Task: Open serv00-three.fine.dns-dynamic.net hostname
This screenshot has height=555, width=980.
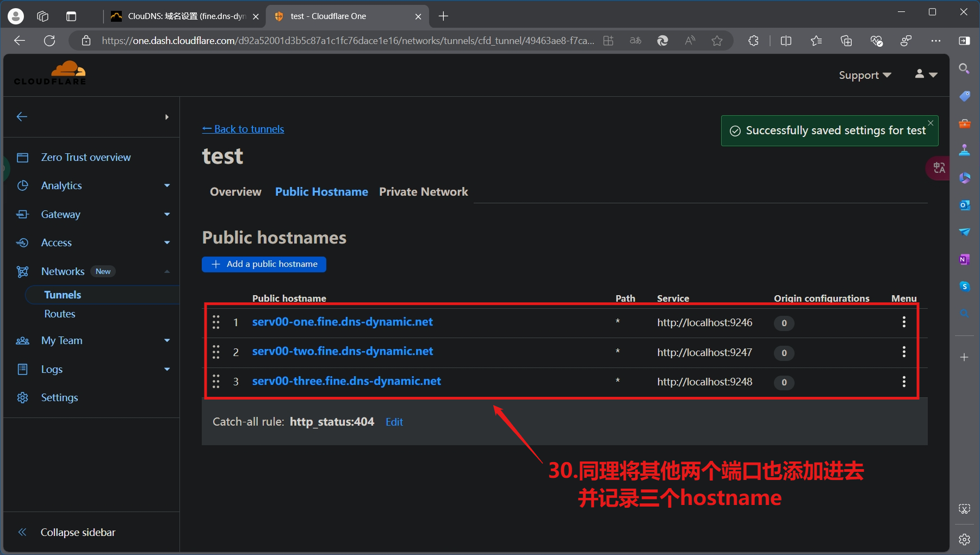Action: pyautogui.click(x=346, y=381)
